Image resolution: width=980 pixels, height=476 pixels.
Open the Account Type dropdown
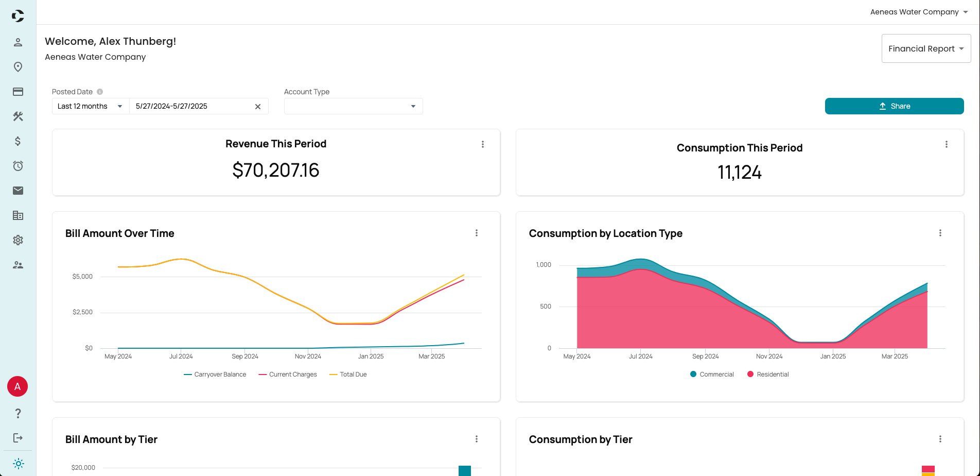[x=353, y=106]
